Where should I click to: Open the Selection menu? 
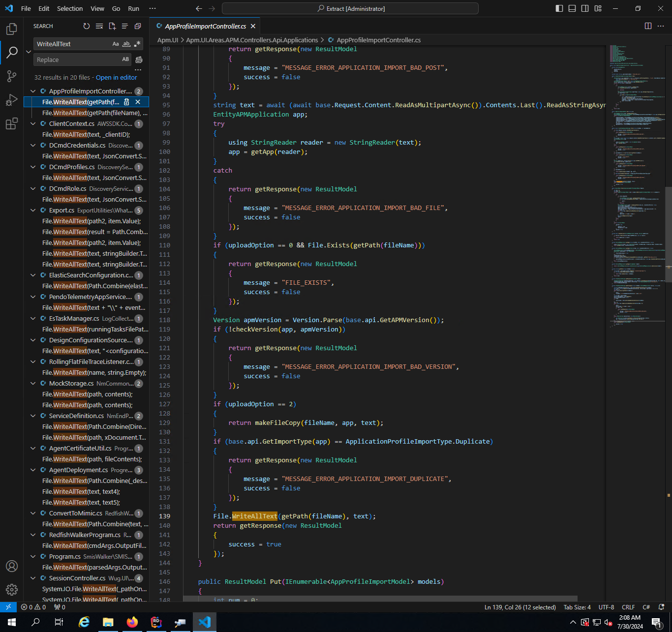click(70, 8)
